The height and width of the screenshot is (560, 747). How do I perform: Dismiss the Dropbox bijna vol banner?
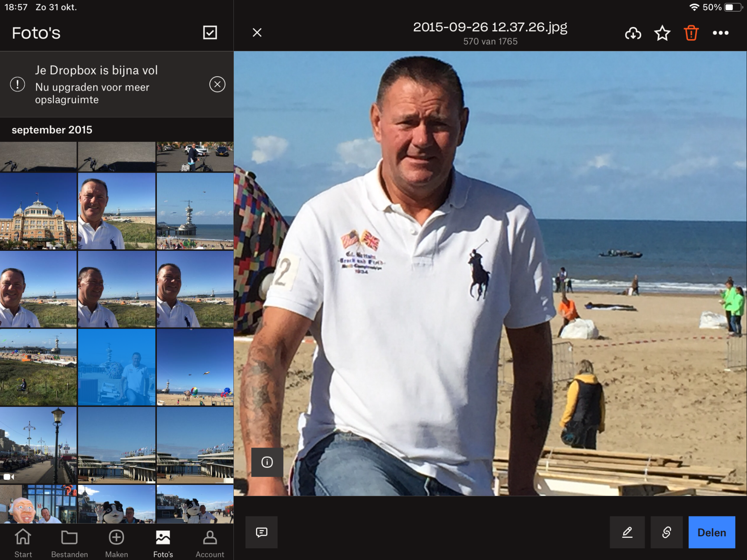coord(217,84)
